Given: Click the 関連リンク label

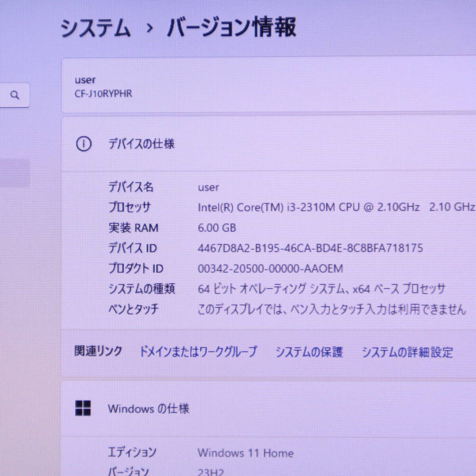Looking at the screenshot, I should point(98,351).
